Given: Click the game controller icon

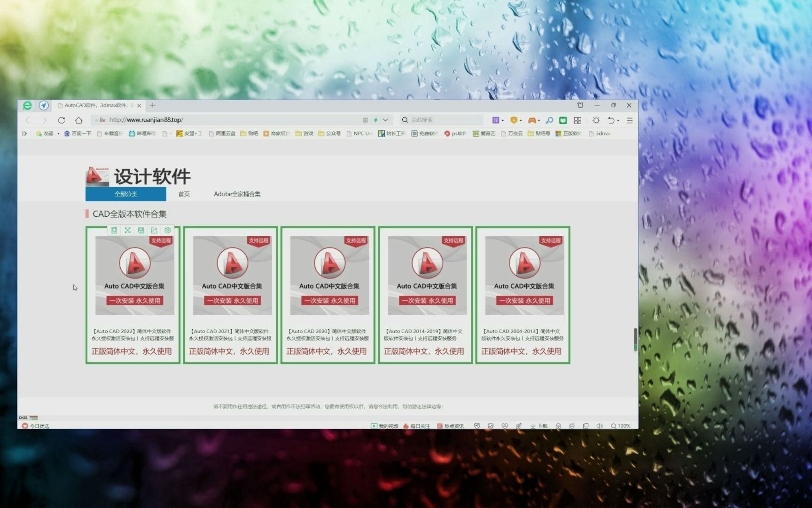Looking at the screenshot, I should pyautogui.click(x=532, y=120).
